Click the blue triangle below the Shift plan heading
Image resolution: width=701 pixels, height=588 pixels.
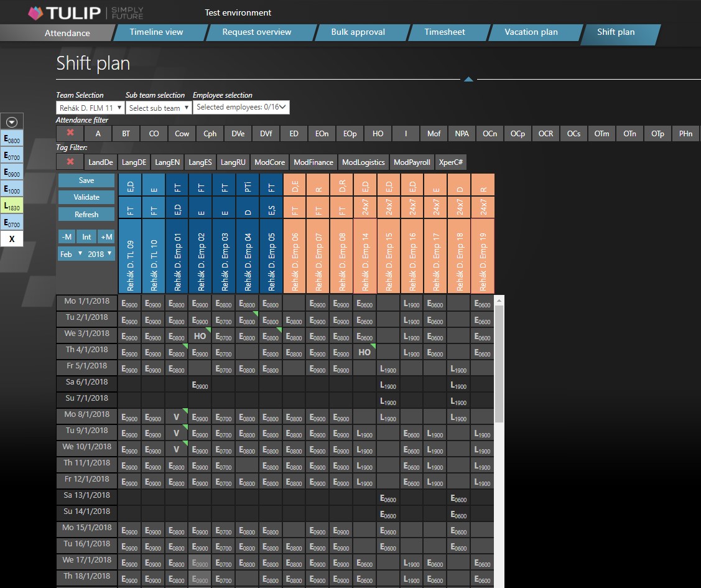point(468,79)
